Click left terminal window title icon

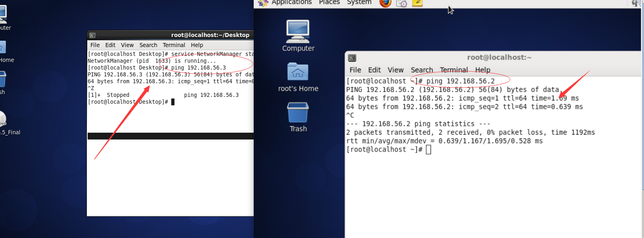point(92,35)
